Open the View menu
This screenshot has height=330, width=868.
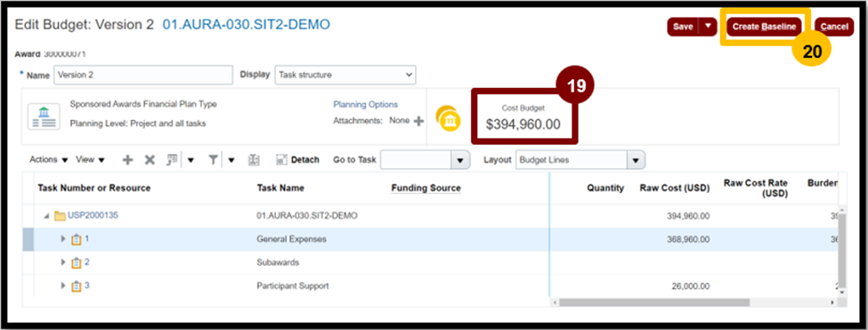[x=90, y=160]
